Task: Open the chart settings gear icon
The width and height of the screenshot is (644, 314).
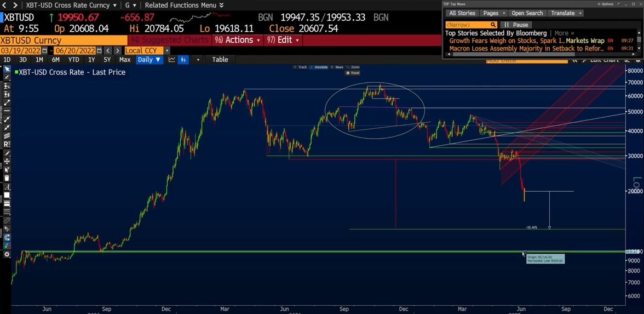Action: tap(7, 254)
